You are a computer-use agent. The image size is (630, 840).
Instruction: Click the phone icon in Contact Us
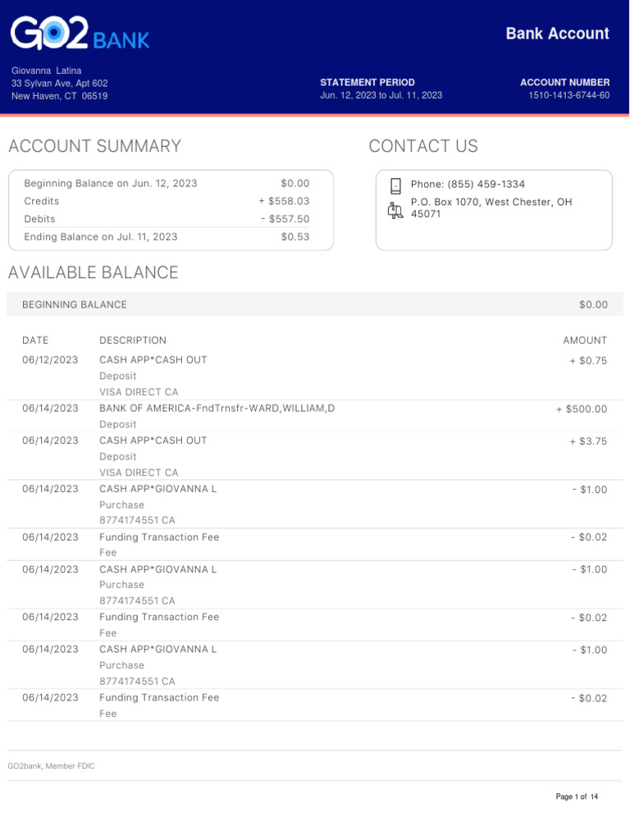395,185
